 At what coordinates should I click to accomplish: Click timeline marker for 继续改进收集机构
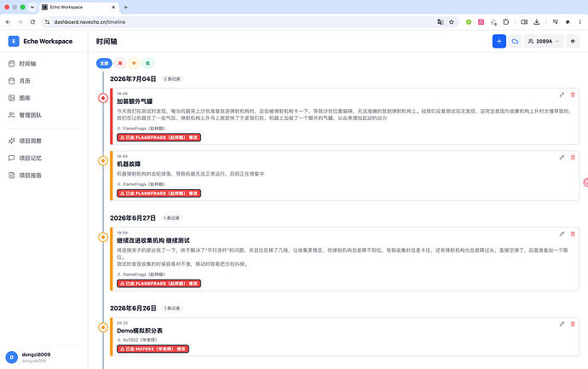(x=103, y=238)
